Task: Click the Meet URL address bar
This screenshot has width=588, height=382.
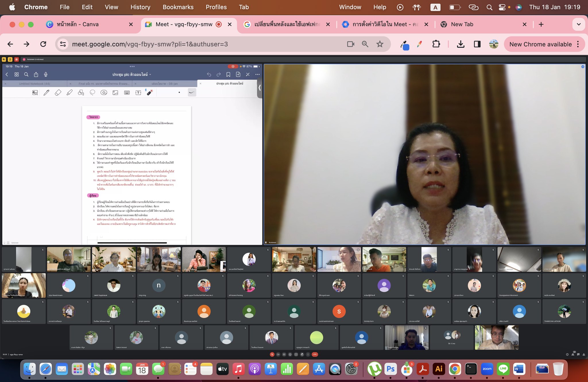Action: click(201, 44)
